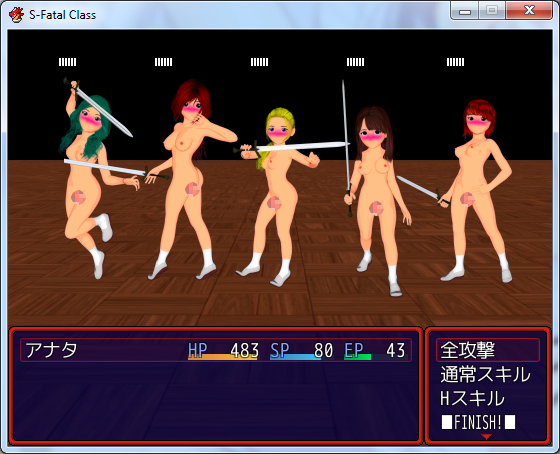
Task: Click the gauge ticks above the green-haired enemy
Action: [68, 62]
